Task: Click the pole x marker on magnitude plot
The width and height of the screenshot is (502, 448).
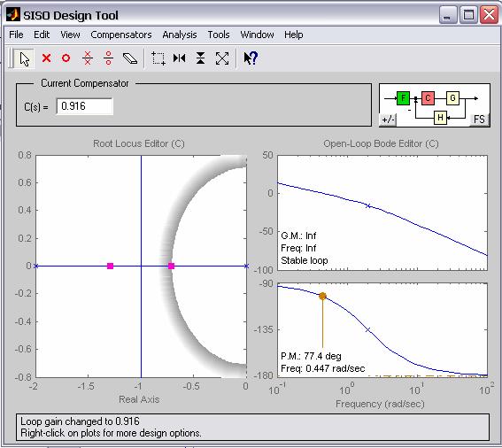Action: (368, 205)
